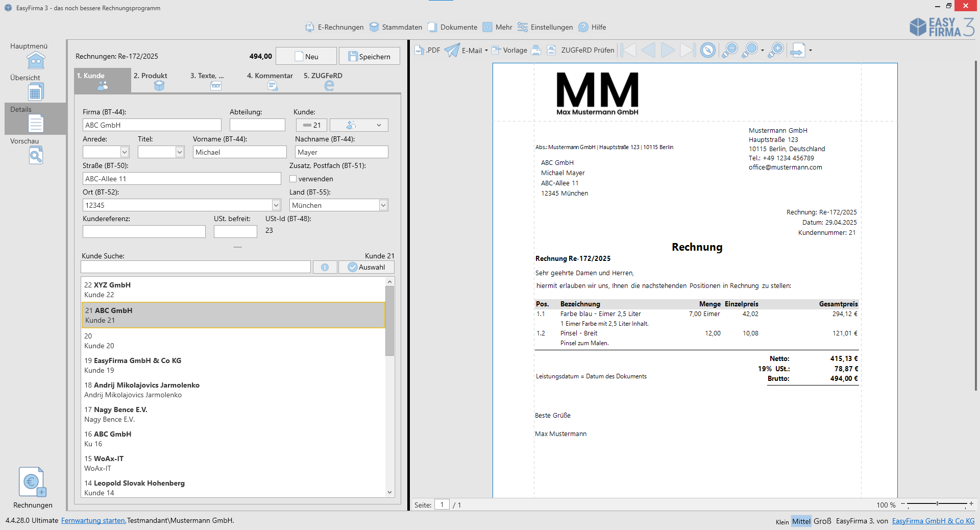
Task: Open the Stammdaten menu
Action: tap(396, 27)
